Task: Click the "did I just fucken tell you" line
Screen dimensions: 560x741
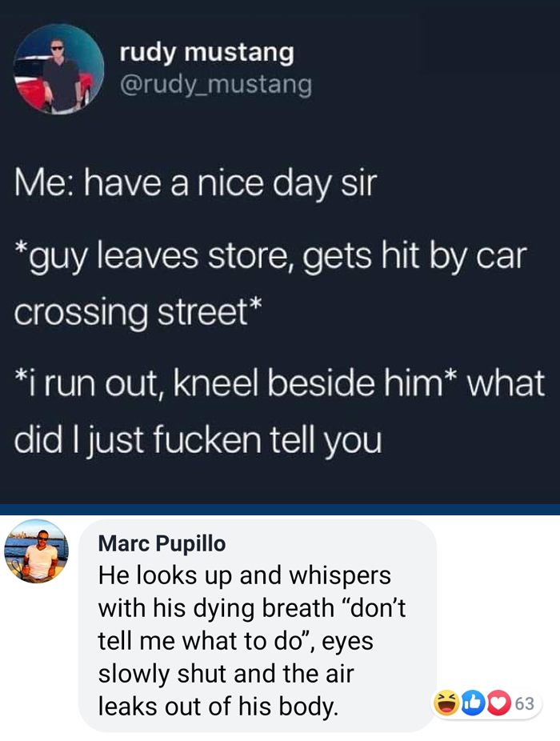Action: tap(198, 440)
